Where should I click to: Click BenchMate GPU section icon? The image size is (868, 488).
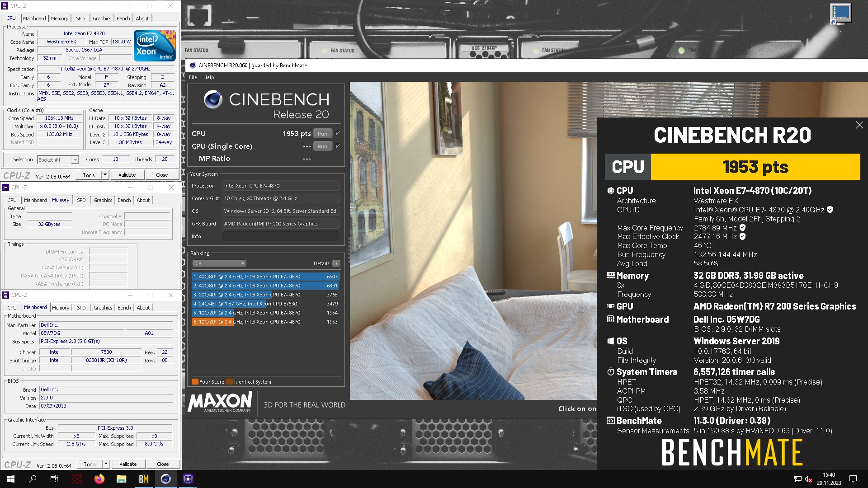(x=610, y=306)
